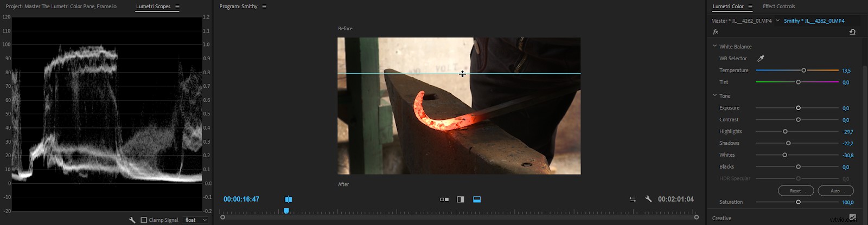Click the Whites slider handle
868x225 pixels.
click(784, 155)
